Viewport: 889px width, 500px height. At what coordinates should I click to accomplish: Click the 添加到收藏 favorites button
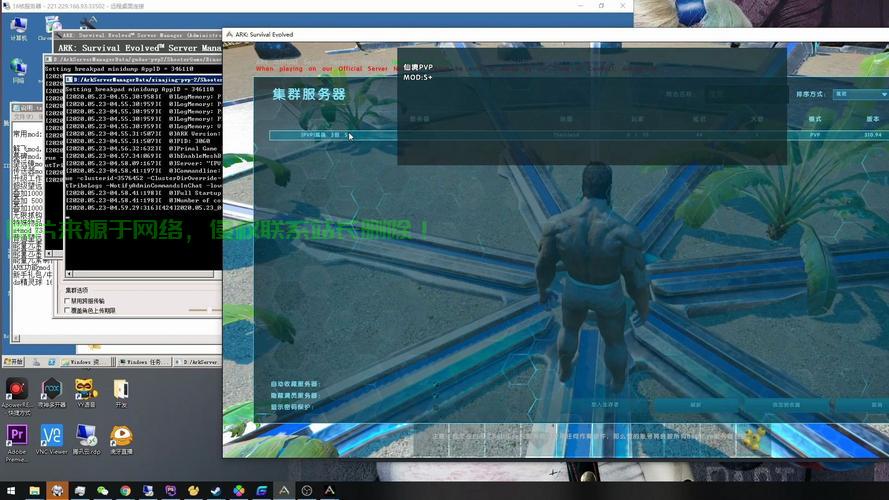(786, 405)
